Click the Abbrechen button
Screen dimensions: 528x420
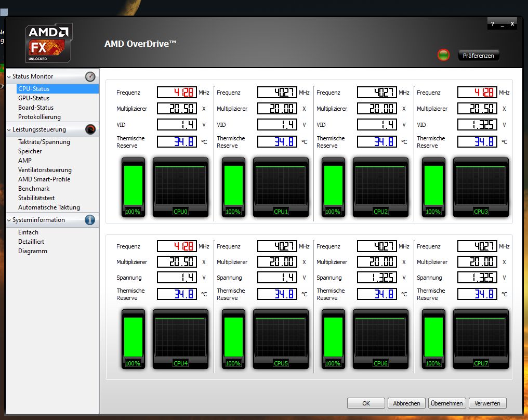pyautogui.click(x=406, y=403)
